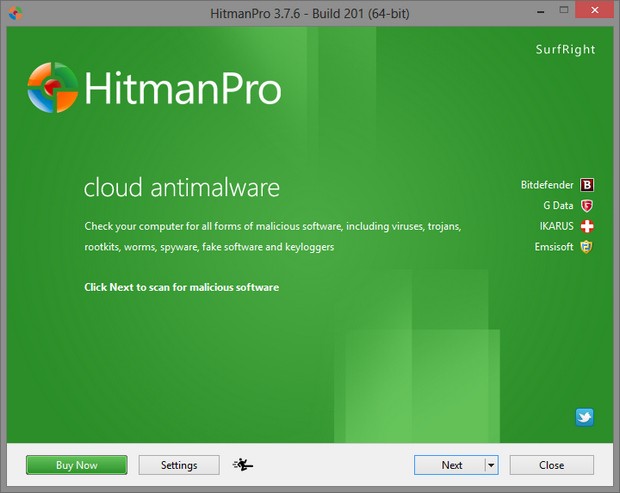Click the IKARUS partner label
This screenshot has height=493, width=620.
tap(556, 226)
